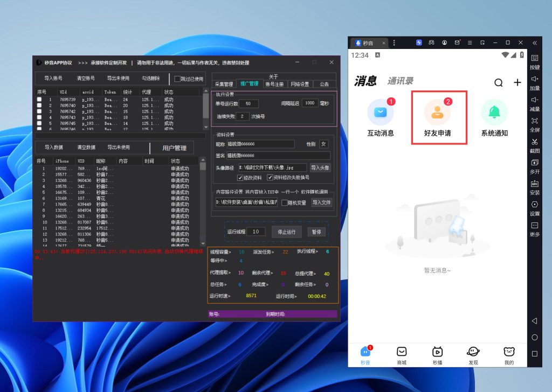The width and height of the screenshot is (552, 392).
Task: Open the 性别 gender selector showing 女
Action: tap(323, 144)
